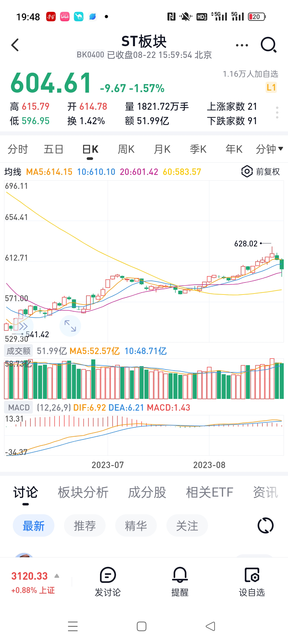The image size is (288, 644).
Task: Tap the back arrow icon
Action: (15, 45)
